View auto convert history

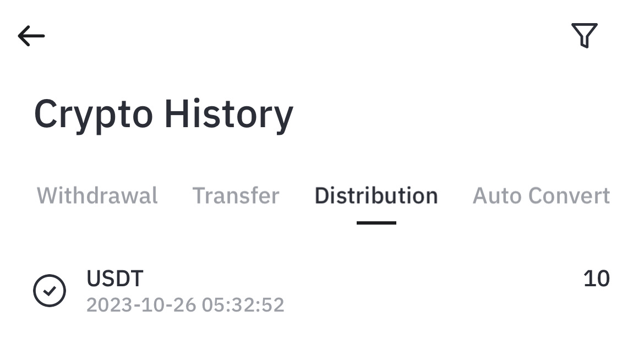541,196
